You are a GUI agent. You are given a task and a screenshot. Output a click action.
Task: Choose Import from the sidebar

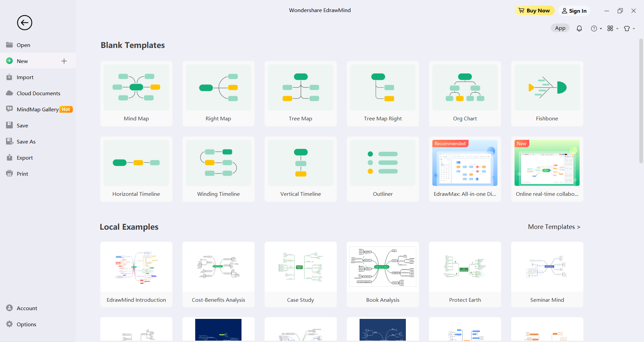pos(38,77)
